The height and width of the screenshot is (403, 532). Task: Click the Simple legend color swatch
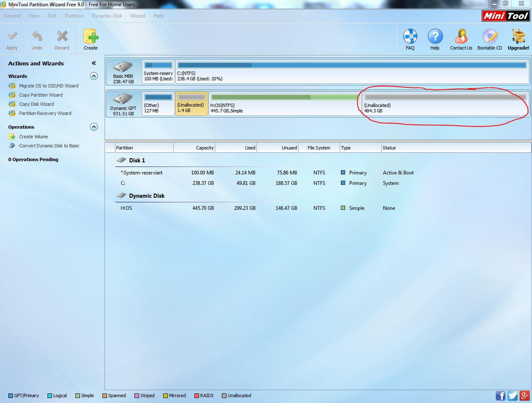78,396
